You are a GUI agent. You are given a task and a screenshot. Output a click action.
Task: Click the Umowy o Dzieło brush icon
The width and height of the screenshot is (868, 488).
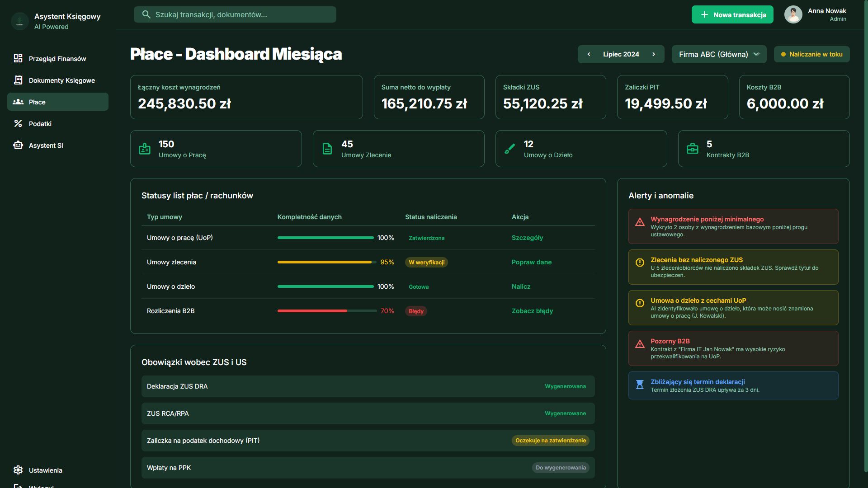tap(510, 149)
